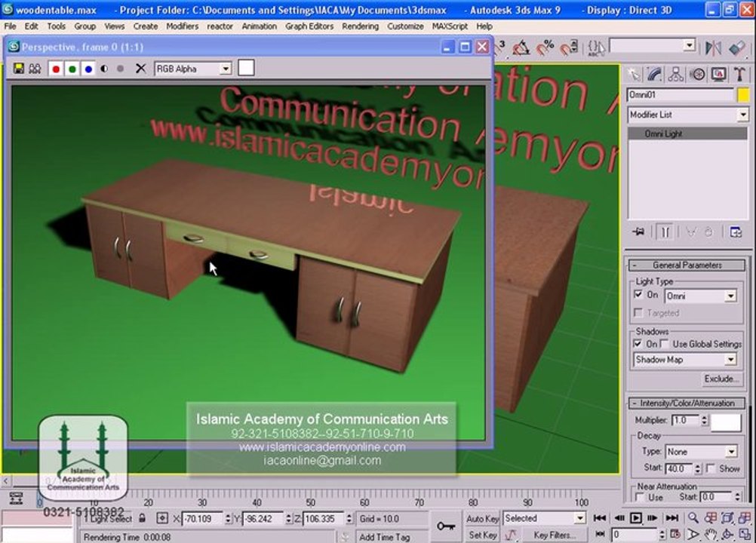Screen dimensions: 756x543
Task: Open the reactor menu
Action: tap(220, 26)
